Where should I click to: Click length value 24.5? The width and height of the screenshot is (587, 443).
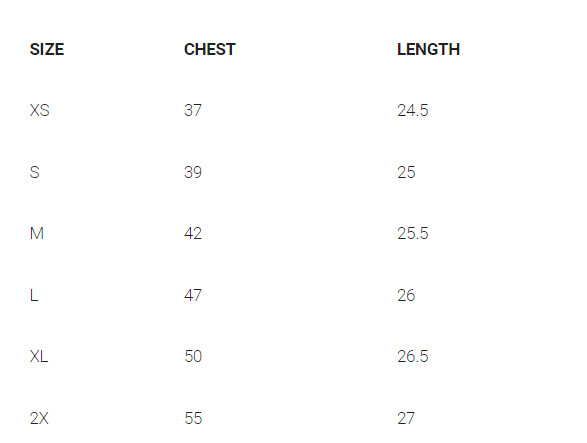tap(413, 110)
